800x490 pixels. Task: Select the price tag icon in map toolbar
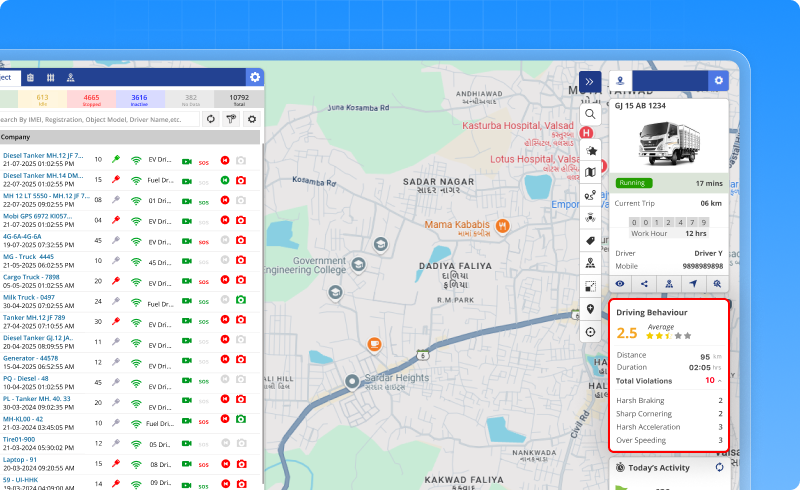[x=591, y=240]
